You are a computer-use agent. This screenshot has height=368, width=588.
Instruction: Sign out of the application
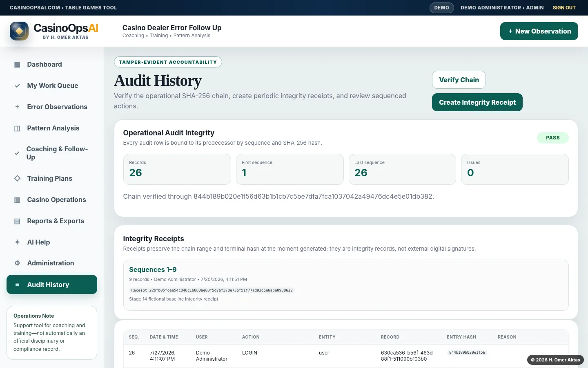[x=564, y=8]
